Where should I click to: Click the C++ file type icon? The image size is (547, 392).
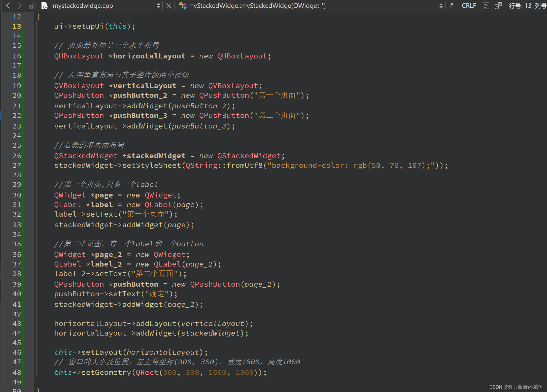click(45, 6)
